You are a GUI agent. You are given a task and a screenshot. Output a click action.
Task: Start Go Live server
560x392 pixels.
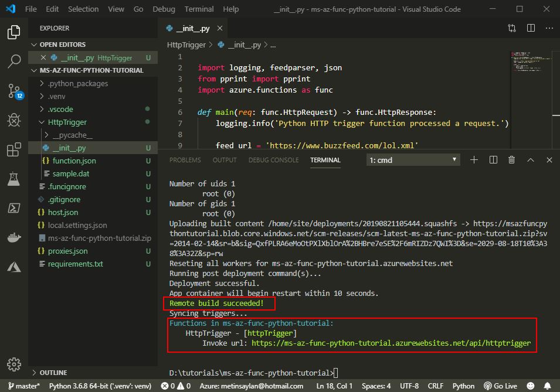500,386
